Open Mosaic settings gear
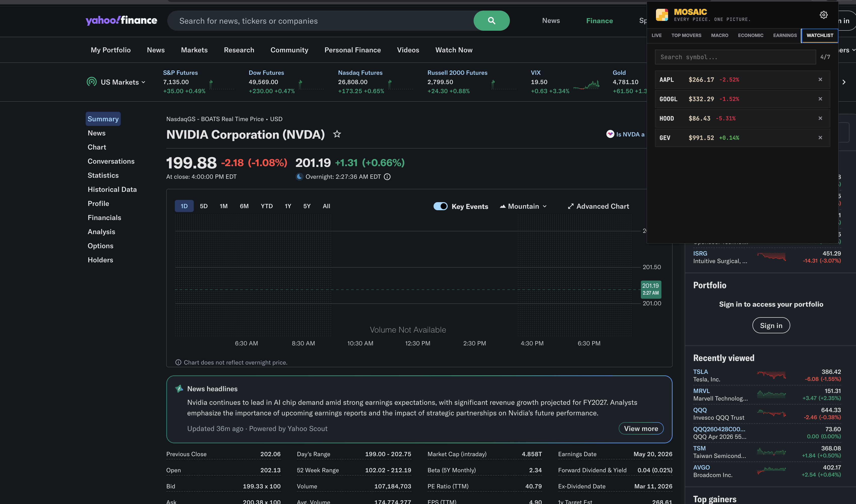Image resolution: width=856 pixels, height=504 pixels. coord(824,15)
